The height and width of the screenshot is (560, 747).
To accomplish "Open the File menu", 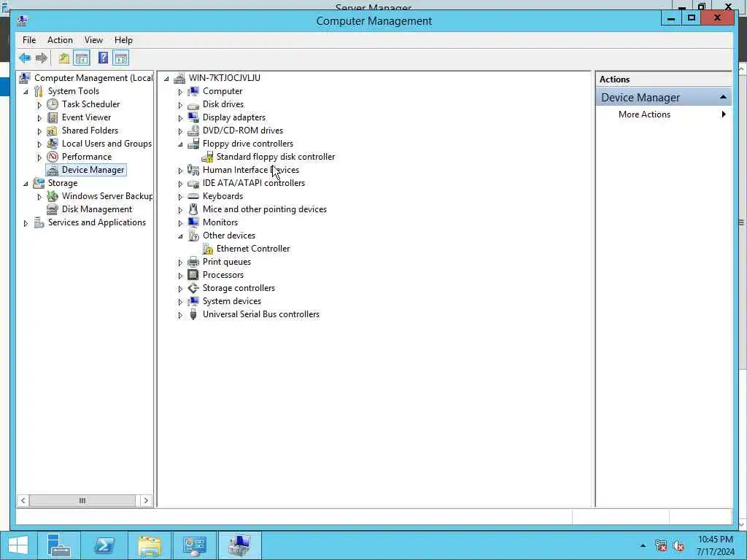I will point(29,40).
